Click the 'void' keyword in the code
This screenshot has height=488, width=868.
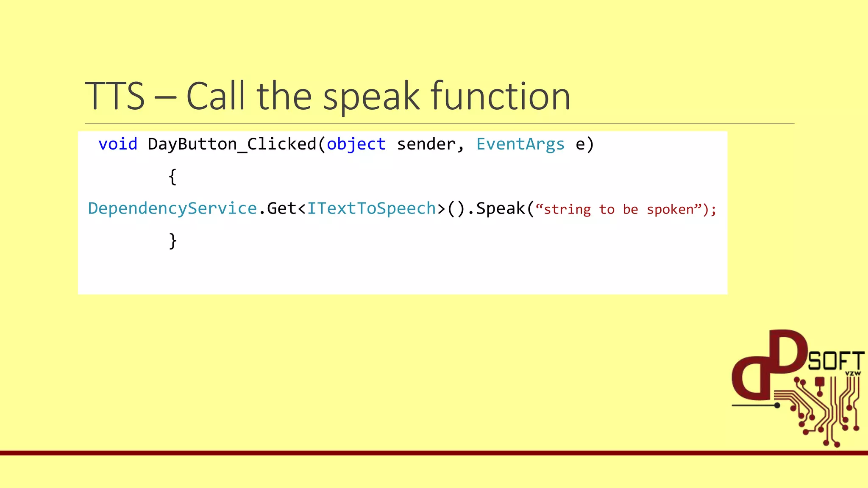click(x=118, y=144)
